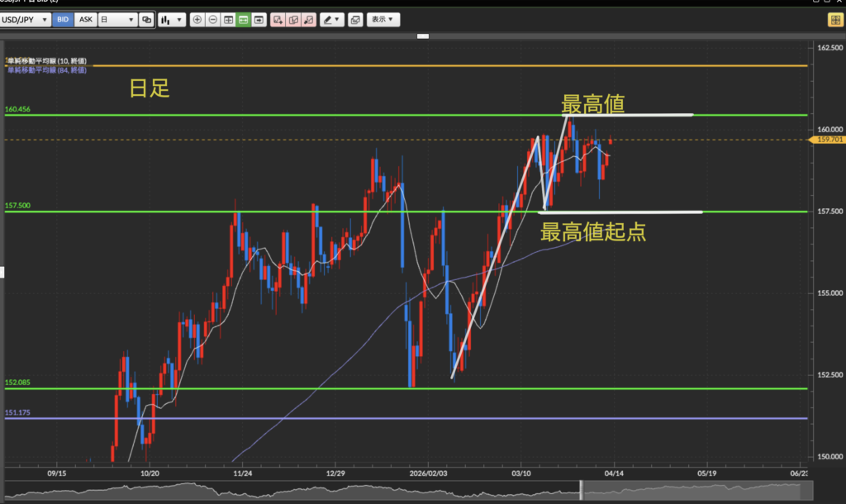Click the chart link icon beside timeframe
This screenshot has width=846, height=504.
click(146, 19)
